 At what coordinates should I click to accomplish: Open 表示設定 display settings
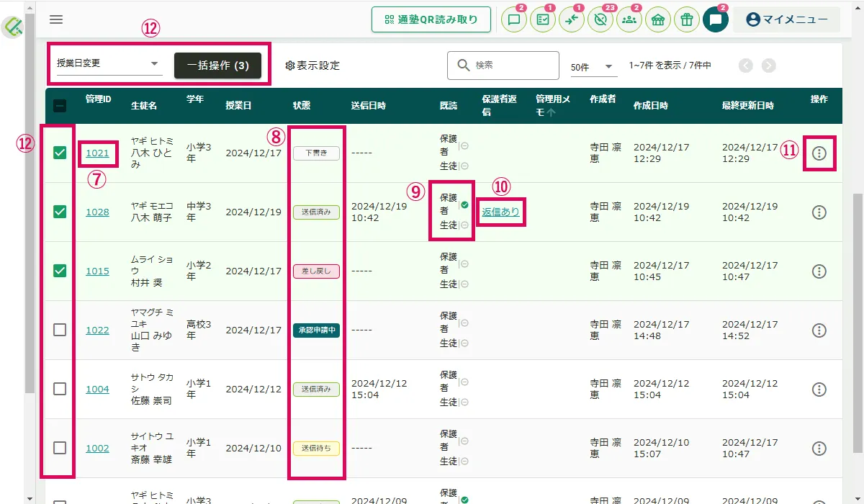tap(312, 66)
